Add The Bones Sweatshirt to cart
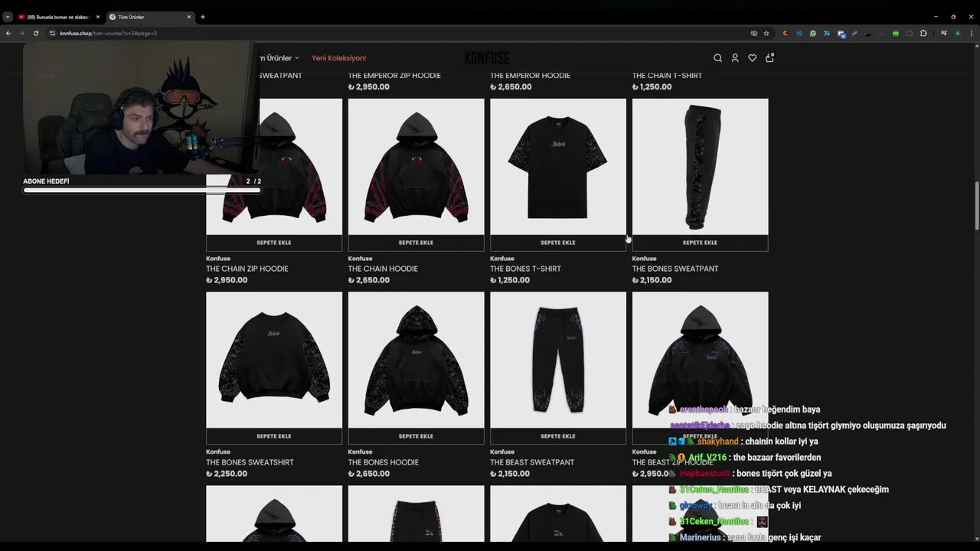Screen dimensions: 980x551 [x=274, y=436]
